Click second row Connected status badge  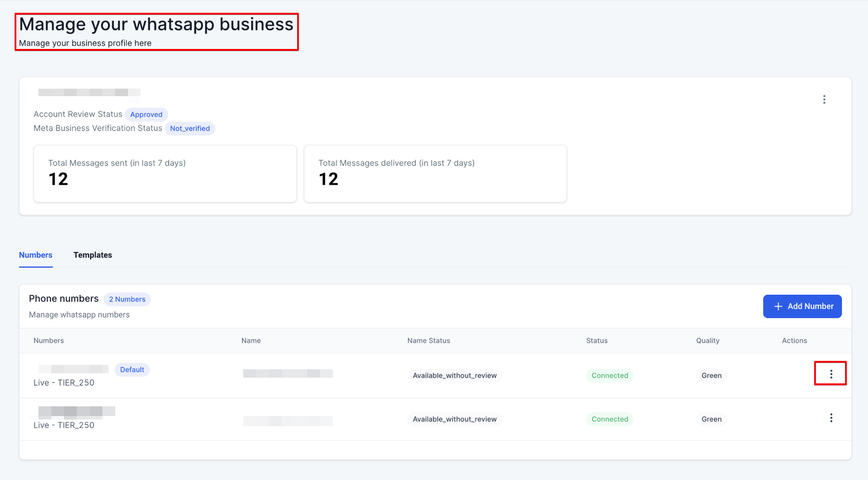click(610, 419)
